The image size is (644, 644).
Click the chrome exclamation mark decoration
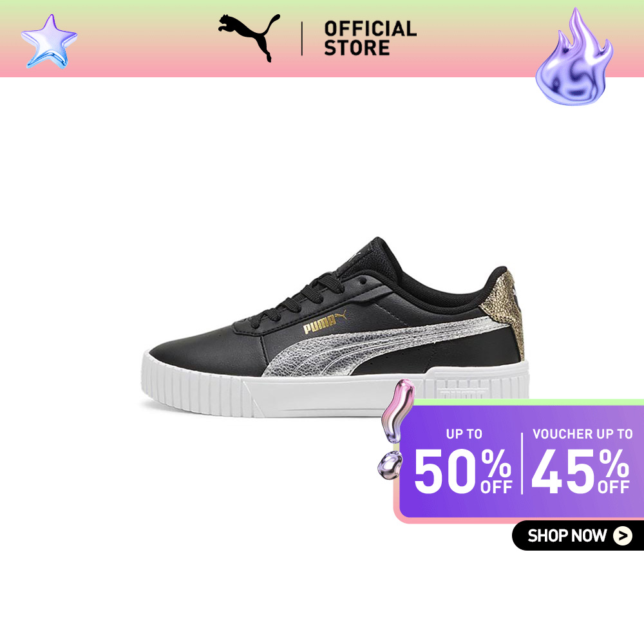pos(397,411)
